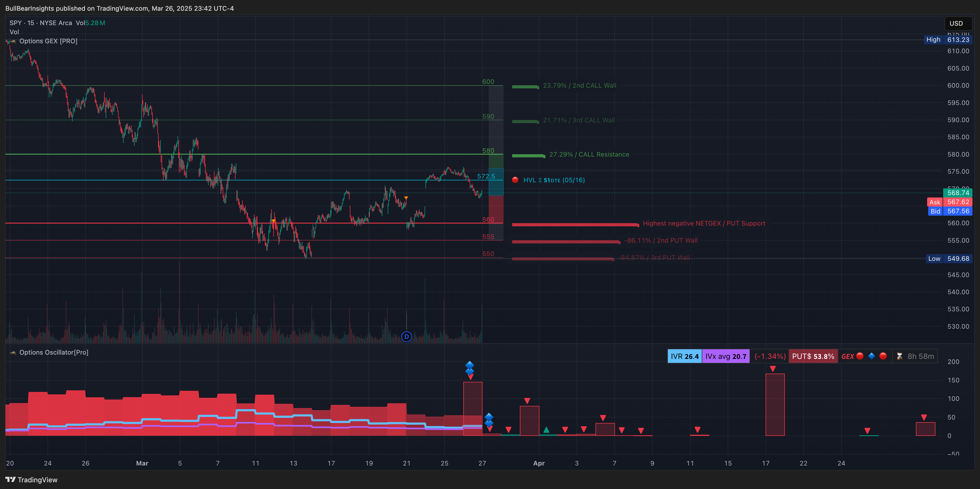Click the Mar label on the time axis
The image size is (980, 489).
(x=142, y=464)
